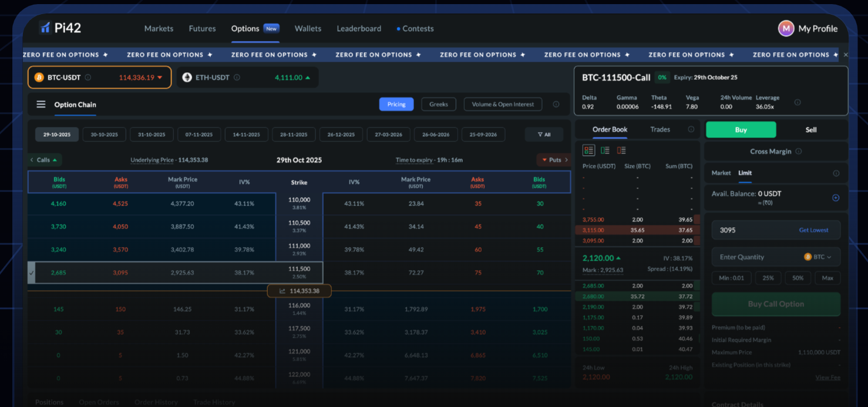Click the Pi42 logo

click(x=61, y=28)
